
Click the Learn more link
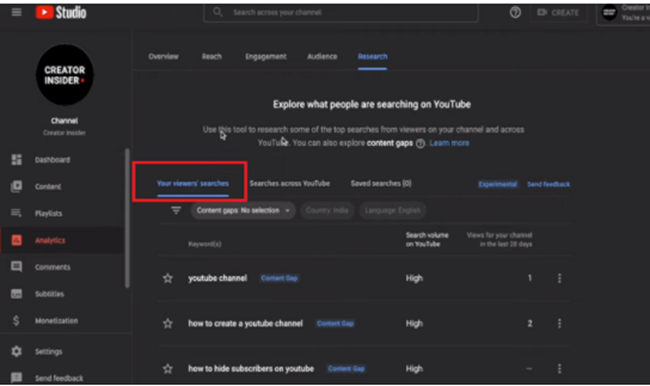point(449,143)
